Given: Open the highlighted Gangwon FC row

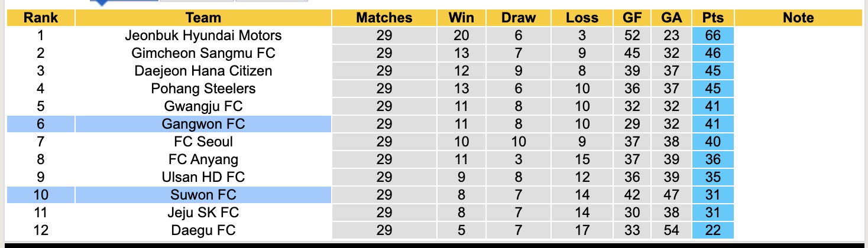Looking at the screenshot, I should (203, 124).
